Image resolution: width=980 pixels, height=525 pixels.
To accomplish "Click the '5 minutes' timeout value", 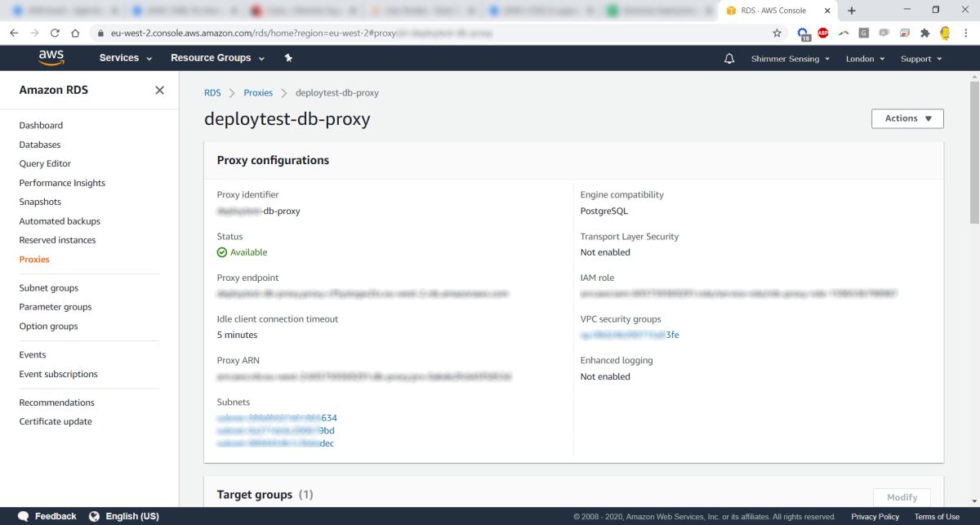I will point(237,335).
